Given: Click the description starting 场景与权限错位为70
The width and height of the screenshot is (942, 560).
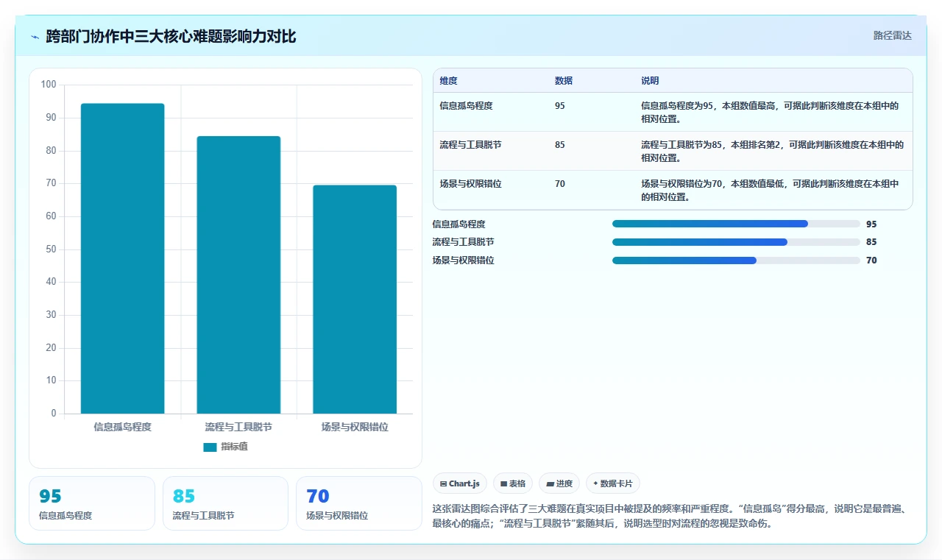Looking at the screenshot, I should click(x=770, y=190).
